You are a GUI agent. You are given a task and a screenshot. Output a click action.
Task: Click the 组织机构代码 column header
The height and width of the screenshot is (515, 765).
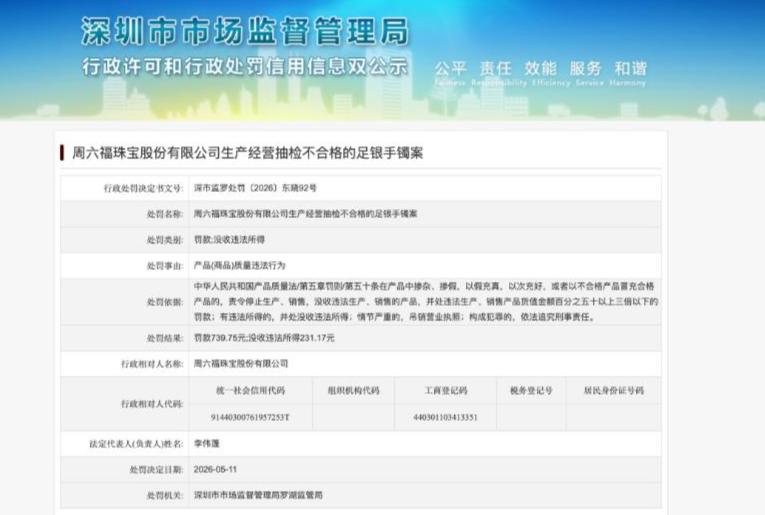pos(353,391)
